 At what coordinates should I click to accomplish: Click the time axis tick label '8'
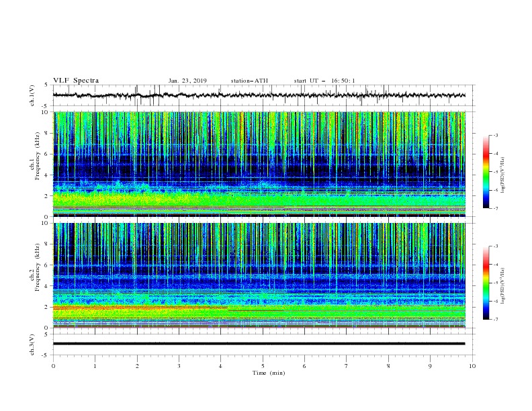click(388, 366)
